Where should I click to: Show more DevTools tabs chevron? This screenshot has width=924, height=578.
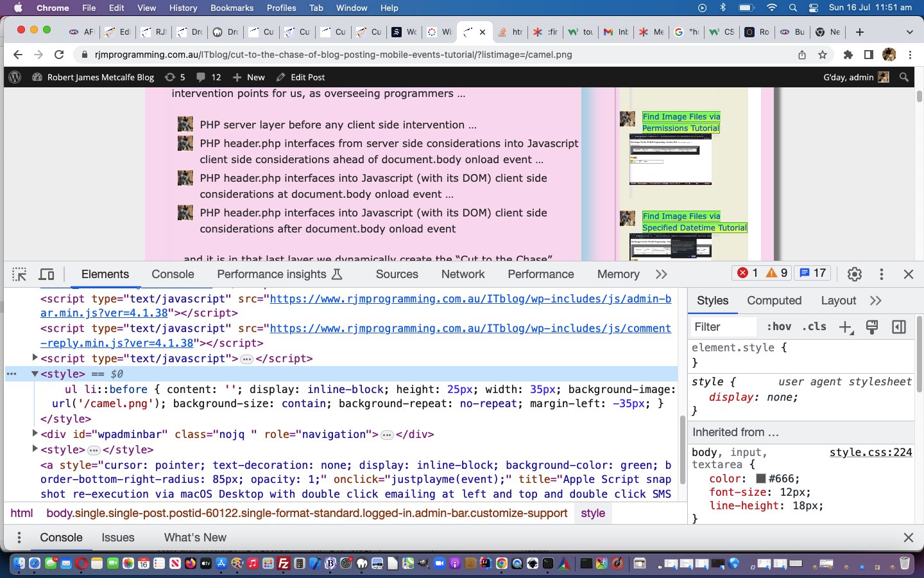pyautogui.click(x=662, y=274)
